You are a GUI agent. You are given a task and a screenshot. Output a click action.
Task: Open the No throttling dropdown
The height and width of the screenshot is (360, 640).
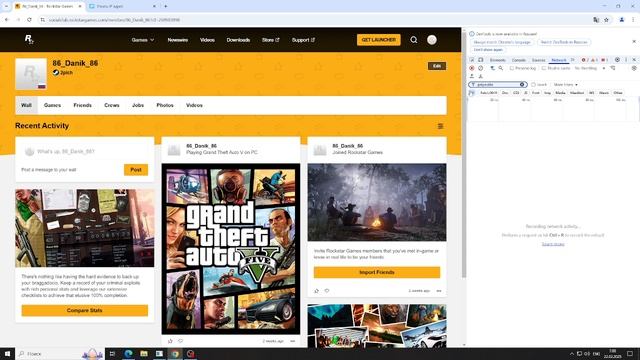coord(589,68)
